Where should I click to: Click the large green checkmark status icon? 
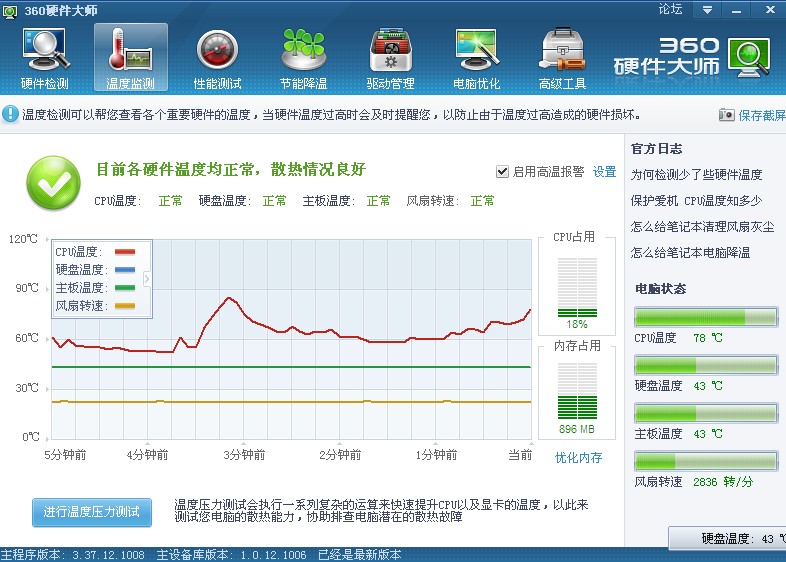(54, 182)
